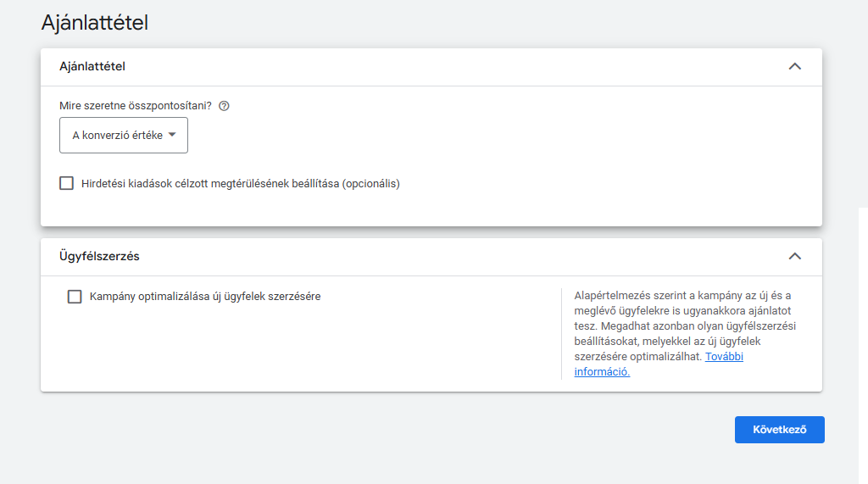Screen dimensions: 868x484
Task: Collapse the Ügyfélszerzés section chevron
Action: pyautogui.click(x=794, y=256)
